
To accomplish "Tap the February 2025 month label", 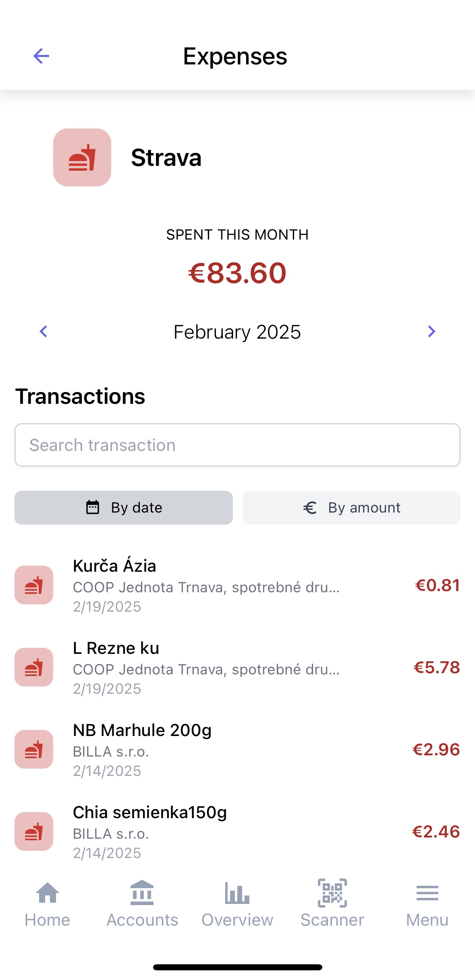I will point(237,332).
